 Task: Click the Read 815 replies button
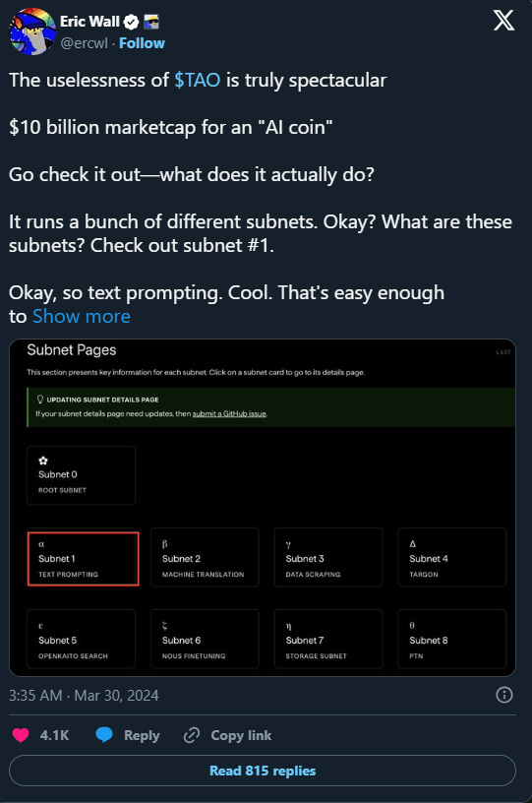coord(263,771)
